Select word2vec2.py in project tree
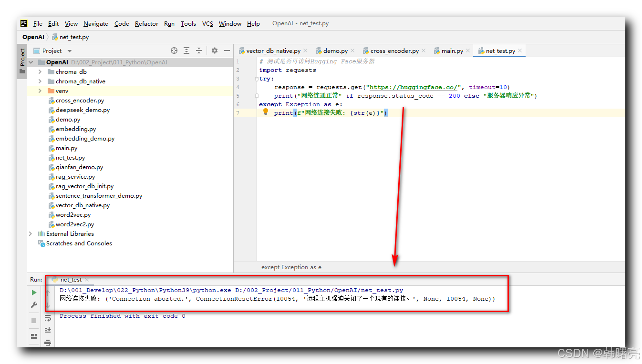This screenshot has width=642, height=364. (75, 224)
